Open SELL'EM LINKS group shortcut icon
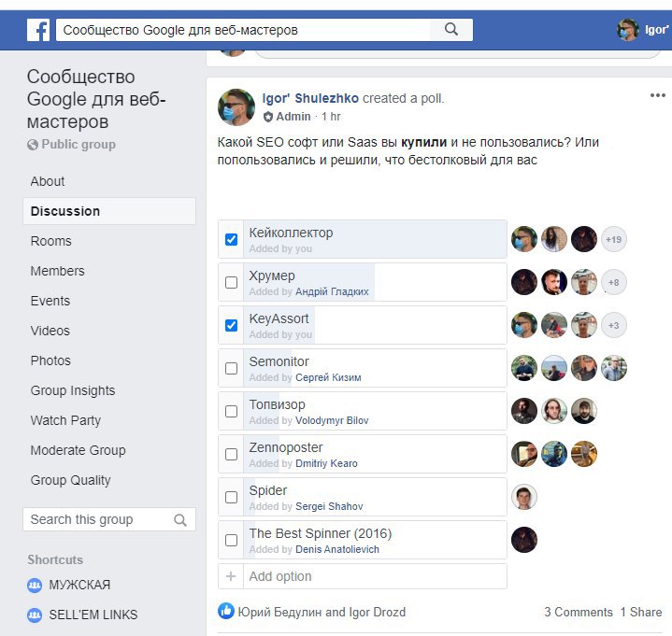 coord(35,615)
